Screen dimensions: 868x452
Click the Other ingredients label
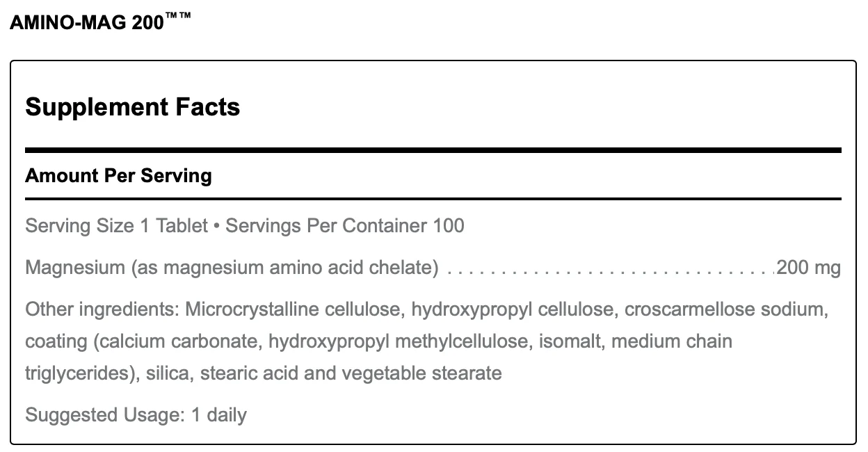tap(103, 309)
